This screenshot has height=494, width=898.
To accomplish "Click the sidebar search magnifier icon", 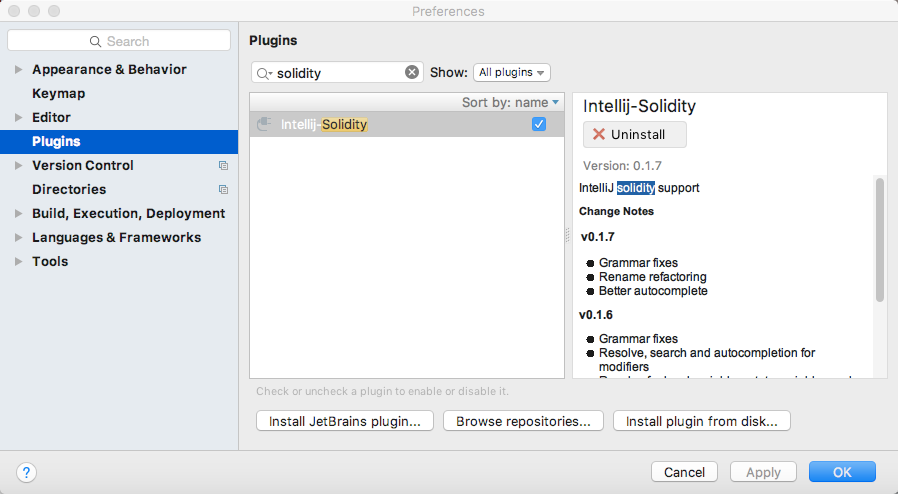I will pos(95,41).
